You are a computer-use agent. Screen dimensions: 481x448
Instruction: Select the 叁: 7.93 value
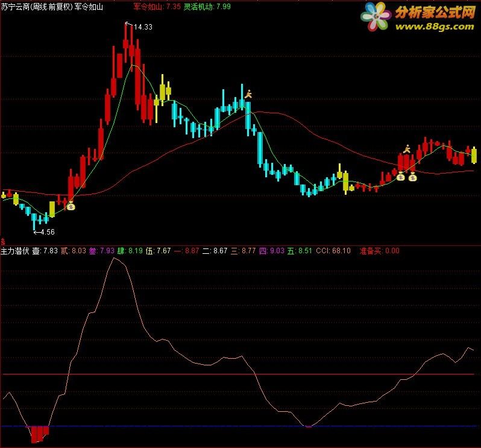[101, 251]
